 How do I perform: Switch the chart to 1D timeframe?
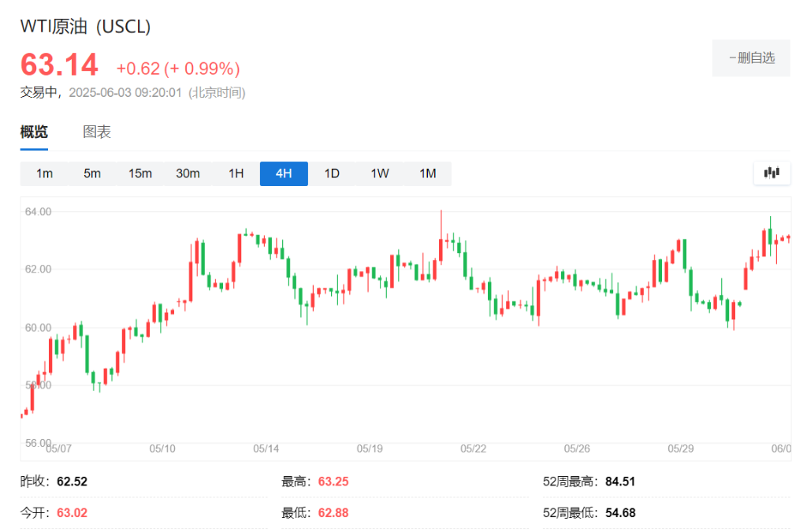coord(331,173)
